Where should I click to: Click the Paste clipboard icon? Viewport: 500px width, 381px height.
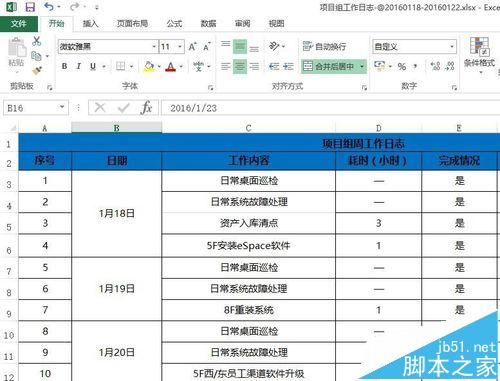point(17,47)
